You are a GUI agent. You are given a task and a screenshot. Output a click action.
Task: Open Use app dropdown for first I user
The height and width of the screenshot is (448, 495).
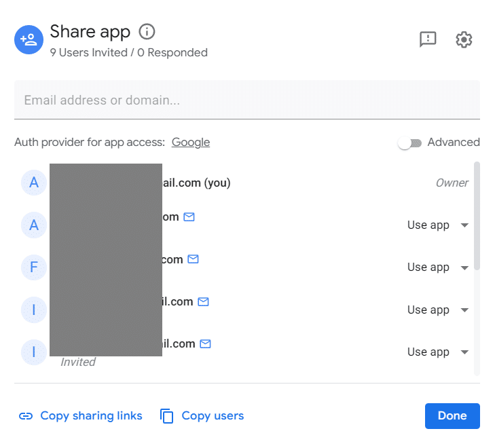438,310
